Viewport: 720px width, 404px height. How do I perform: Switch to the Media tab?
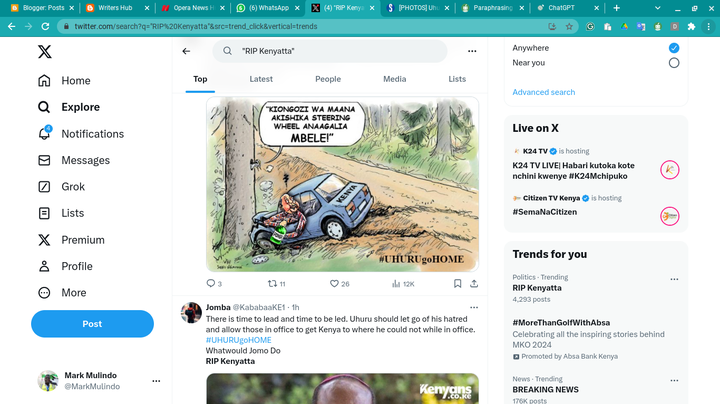(394, 79)
